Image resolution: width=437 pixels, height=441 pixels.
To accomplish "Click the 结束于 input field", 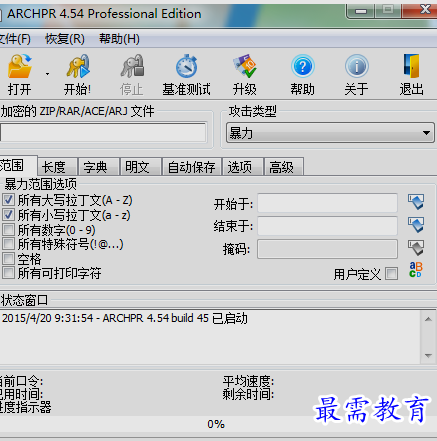I will click(327, 226).
